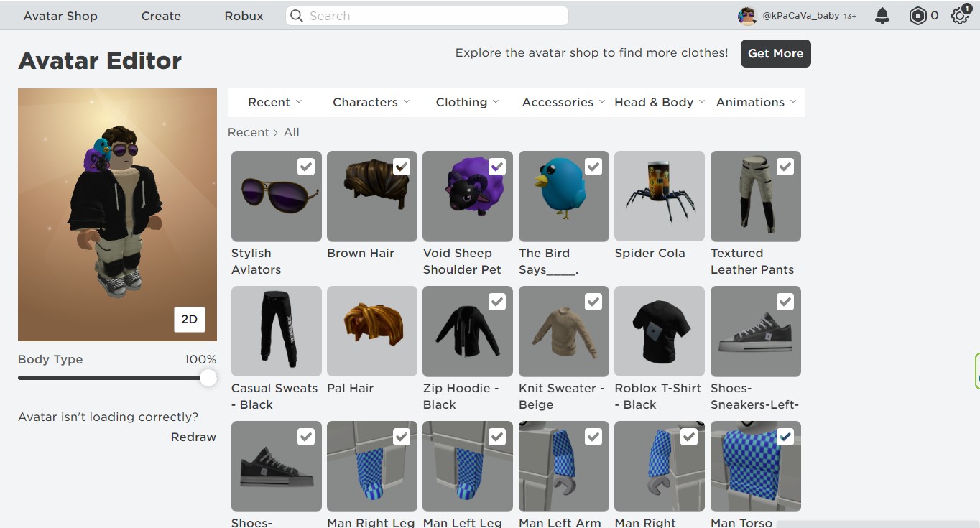Open the Robux balance icon
980x528 pixels.
click(x=917, y=16)
